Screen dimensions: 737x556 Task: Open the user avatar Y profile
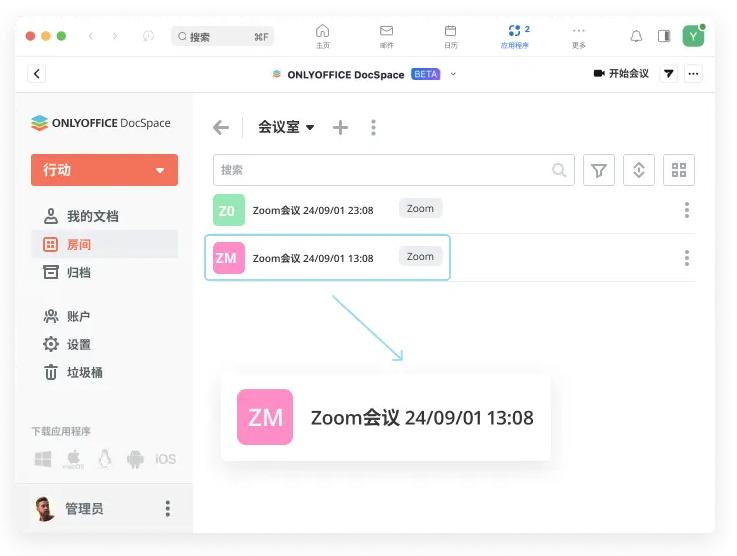click(x=693, y=36)
